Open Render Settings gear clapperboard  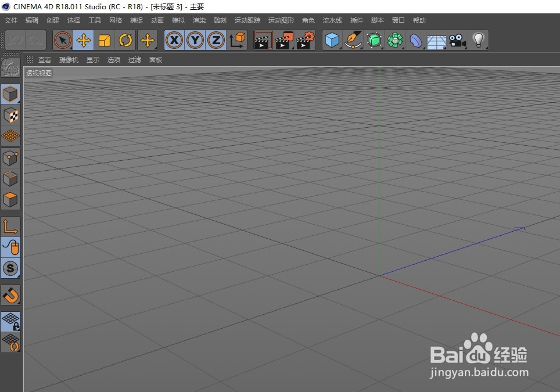(306, 40)
